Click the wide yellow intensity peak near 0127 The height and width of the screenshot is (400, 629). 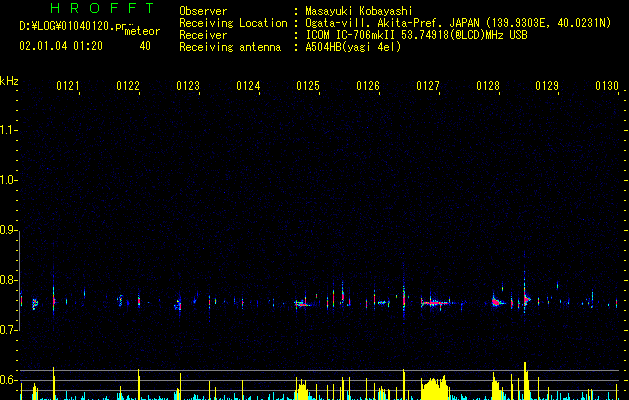tap(434, 388)
